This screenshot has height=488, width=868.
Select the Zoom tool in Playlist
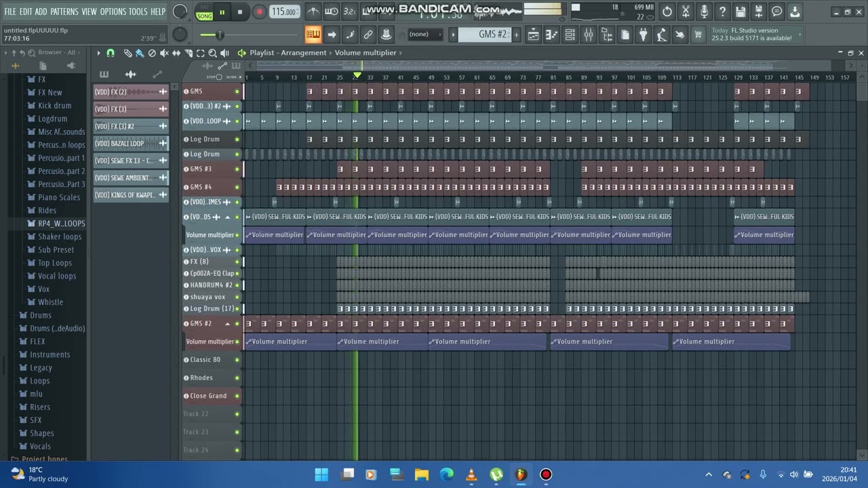click(x=212, y=53)
